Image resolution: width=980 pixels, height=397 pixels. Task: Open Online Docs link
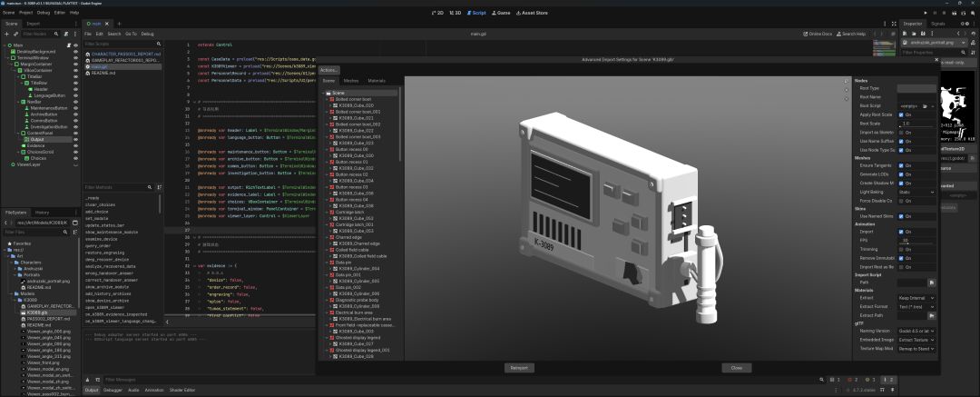818,34
